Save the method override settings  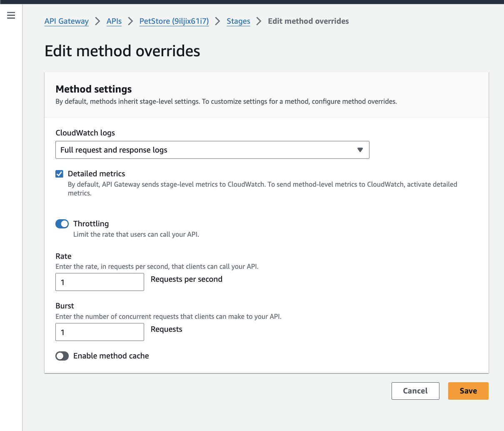tap(468, 391)
